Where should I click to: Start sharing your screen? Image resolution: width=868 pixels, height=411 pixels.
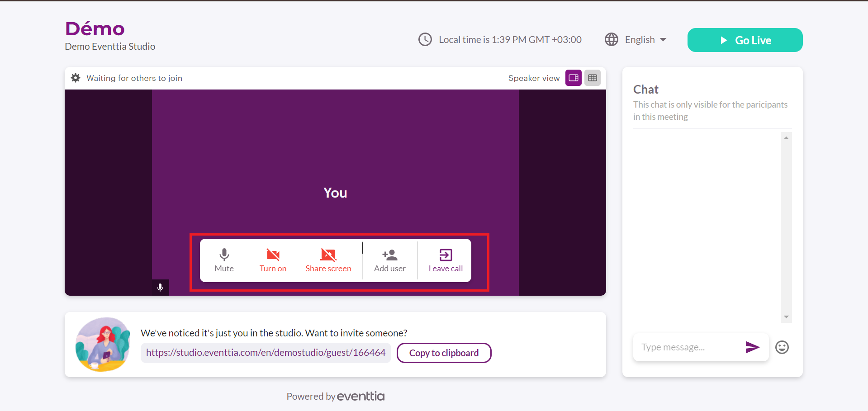coord(328,260)
